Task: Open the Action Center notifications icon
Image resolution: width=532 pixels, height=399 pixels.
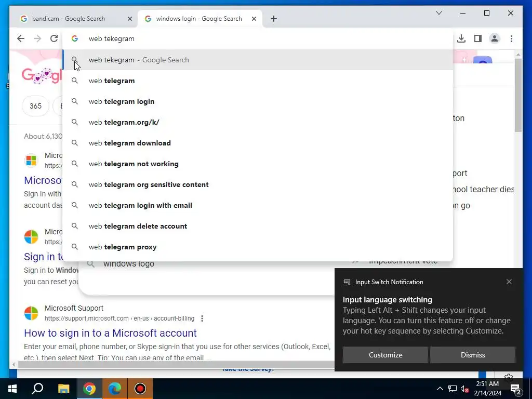Action: click(516, 389)
